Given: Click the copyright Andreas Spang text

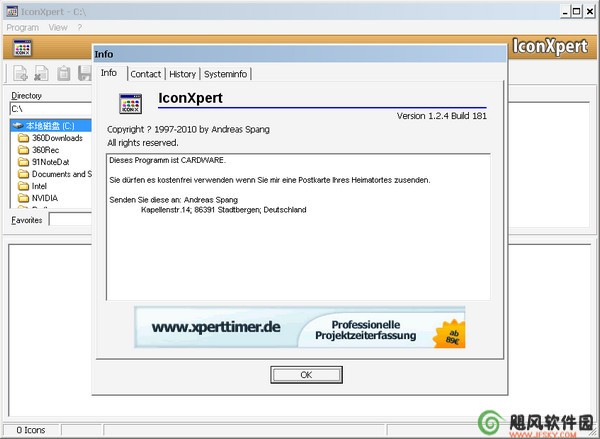Looking at the screenshot, I should 188,129.
